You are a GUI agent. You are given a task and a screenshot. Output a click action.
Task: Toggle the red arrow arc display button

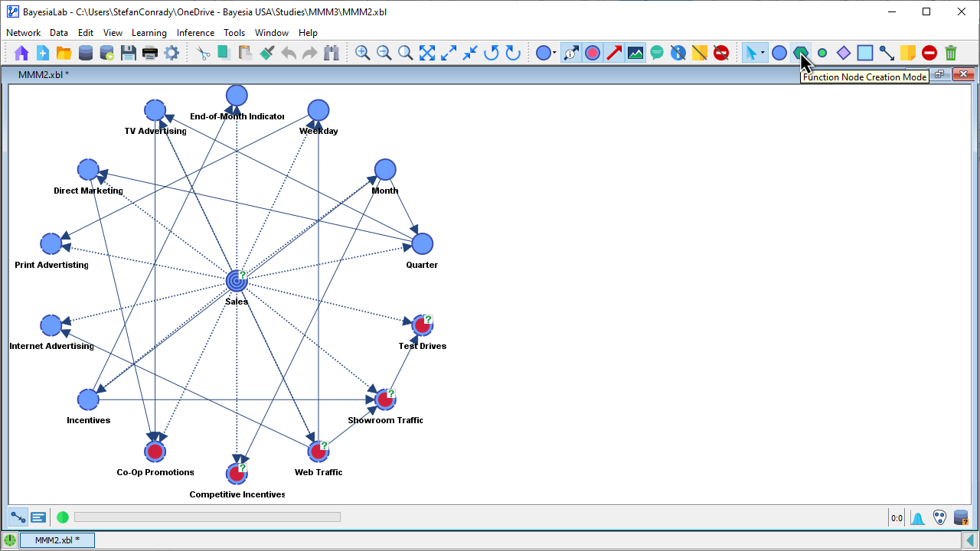(614, 53)
